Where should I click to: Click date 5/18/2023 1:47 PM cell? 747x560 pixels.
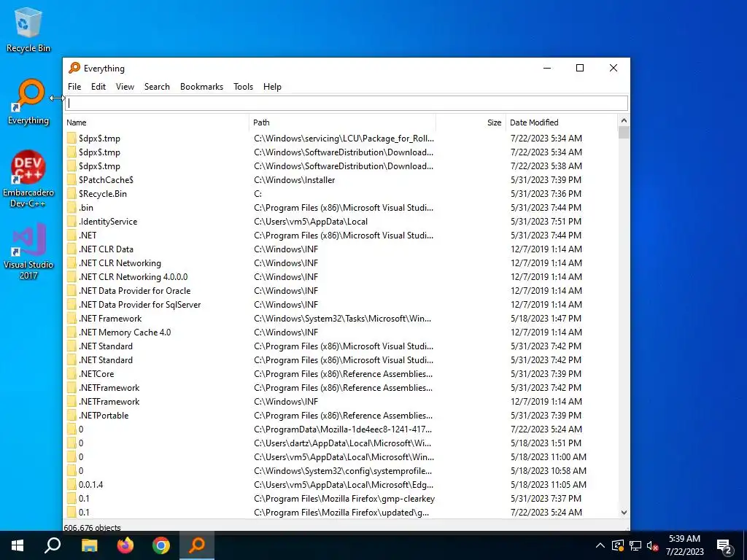546,319
